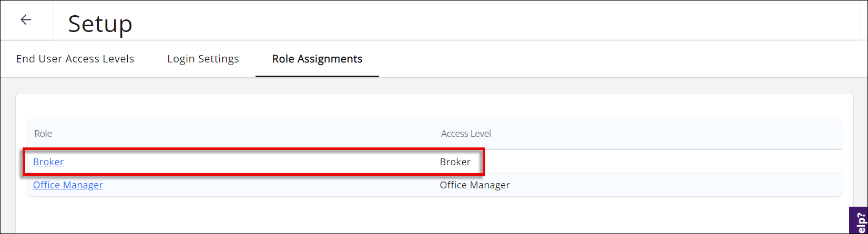Click empty tab bar right of Role Assignments
This screenshot has height=234, width=868.
click(x=605, y=59)
